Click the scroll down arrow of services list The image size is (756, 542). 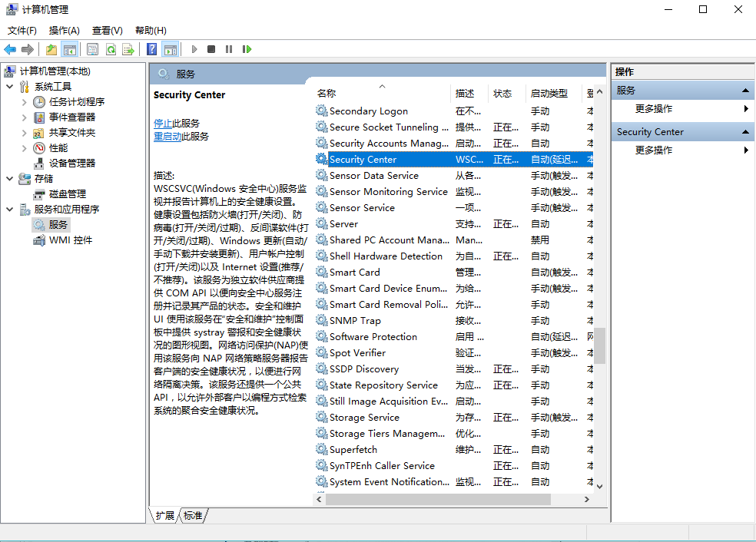(599, 486)
